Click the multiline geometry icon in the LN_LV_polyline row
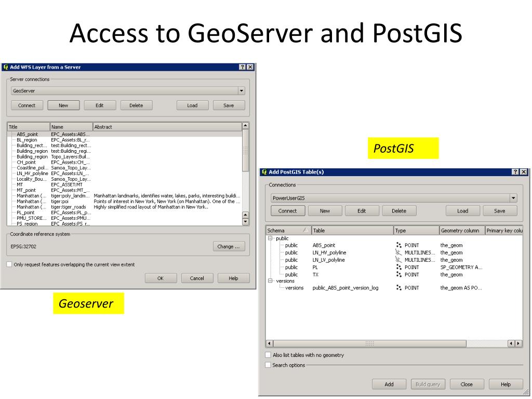Image resolution: width=532 pixels, height=399 pixels. 398,260
